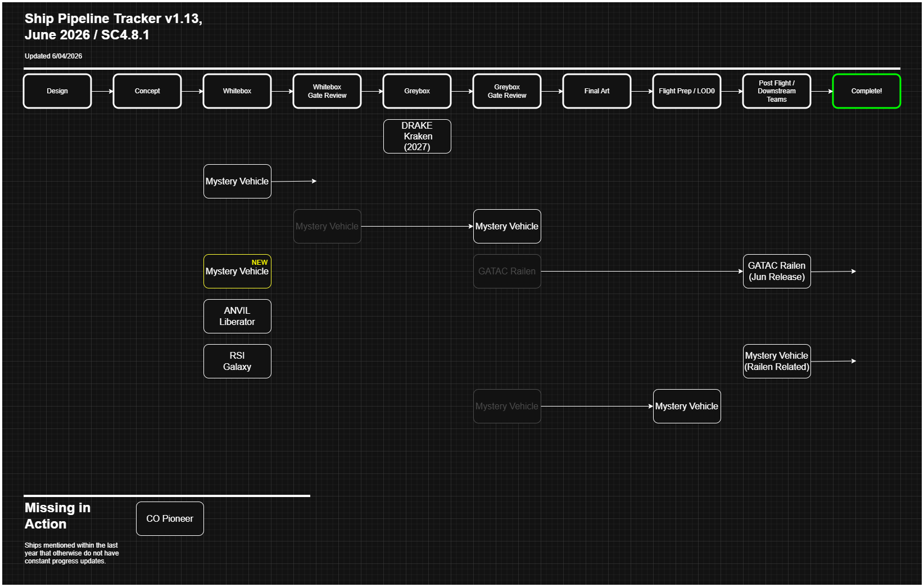Screen dimensions: 924x587
Task: Select the faded GATAC Railen box
Action: (x=507, y=271)
